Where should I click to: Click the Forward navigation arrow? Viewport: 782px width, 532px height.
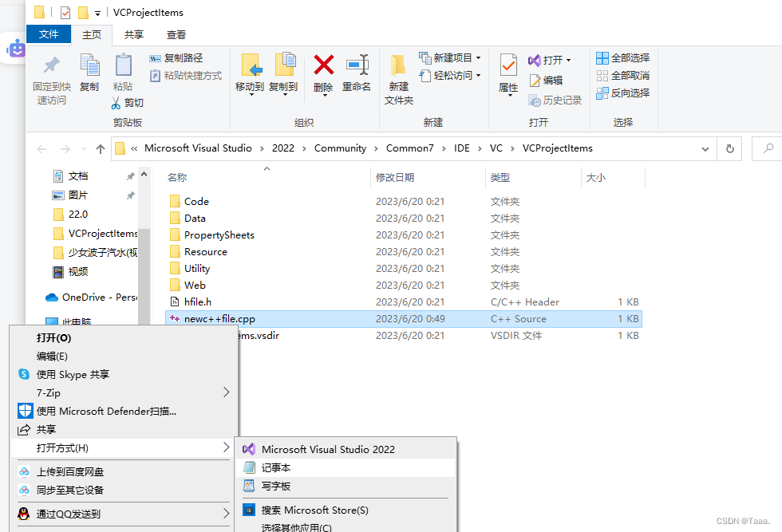65,148
